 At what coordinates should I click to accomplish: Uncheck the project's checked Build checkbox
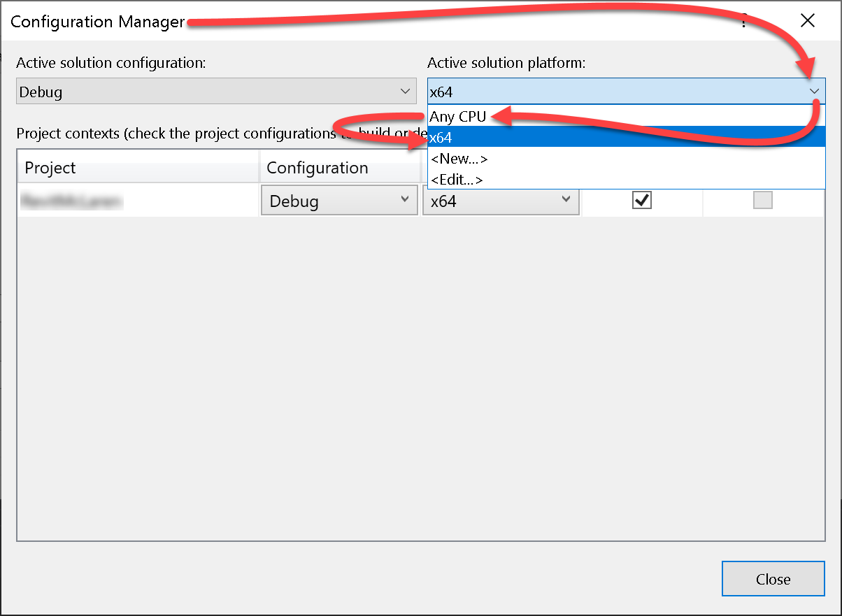[641, 201]
